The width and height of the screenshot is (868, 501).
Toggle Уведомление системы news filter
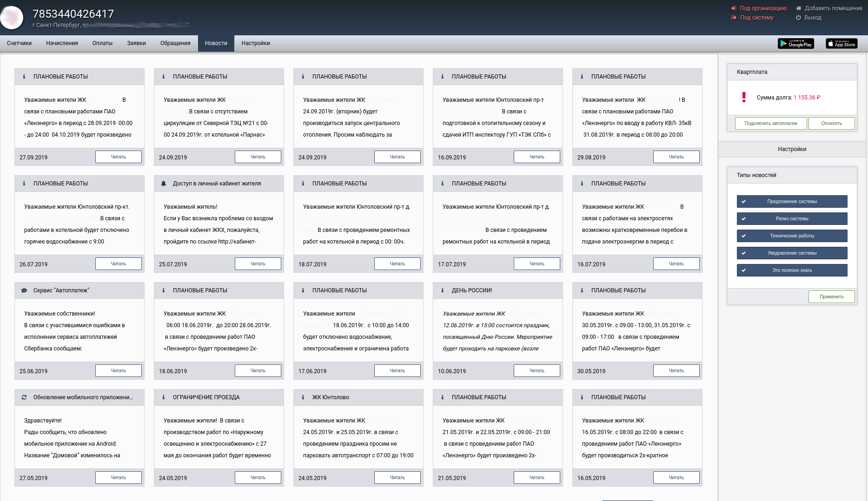[792, 253]
